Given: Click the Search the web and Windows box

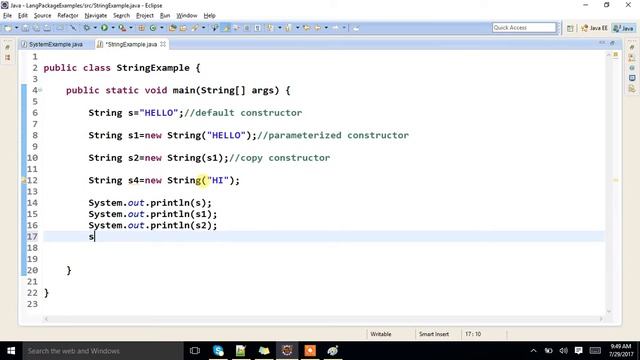Looking at the screenshot, I should coord(103,351).
